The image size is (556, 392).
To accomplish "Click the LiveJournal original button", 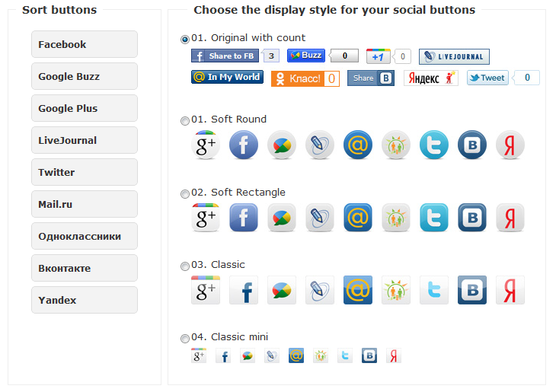I will tap(454, 57).
